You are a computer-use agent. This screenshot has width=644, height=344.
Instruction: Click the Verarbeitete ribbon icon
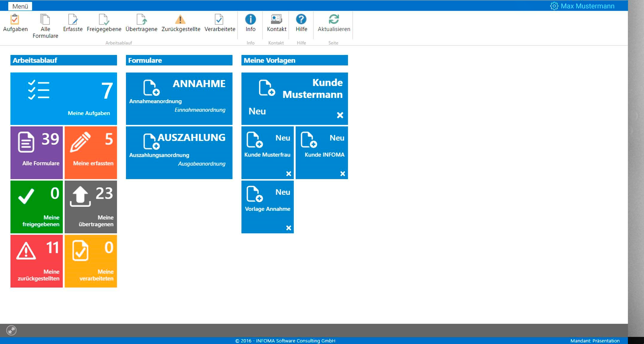click(219, 20)
